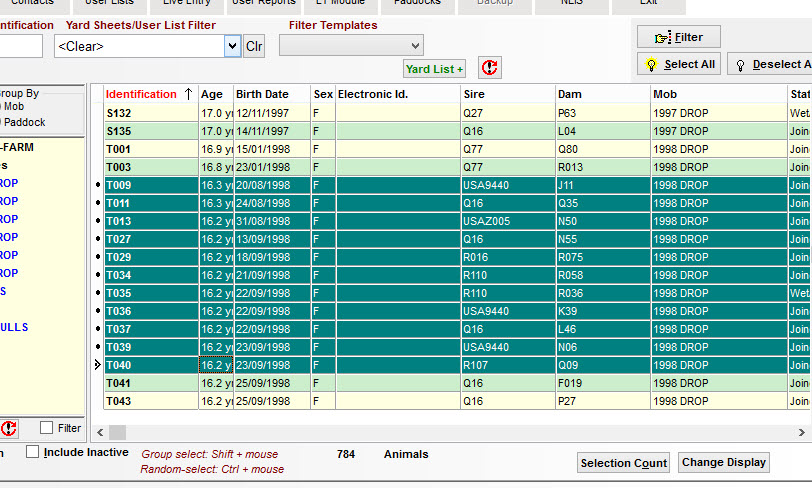Click the Birth Date column header
Image resolution: width=812 pixels, height=488 pixels.
point(272,94)
